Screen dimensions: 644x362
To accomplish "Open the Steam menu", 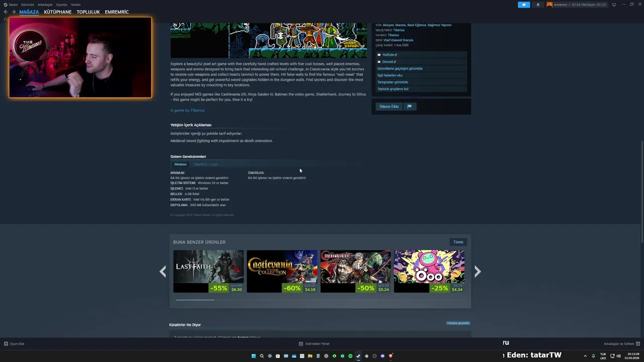I will click(x=11, y=5).
